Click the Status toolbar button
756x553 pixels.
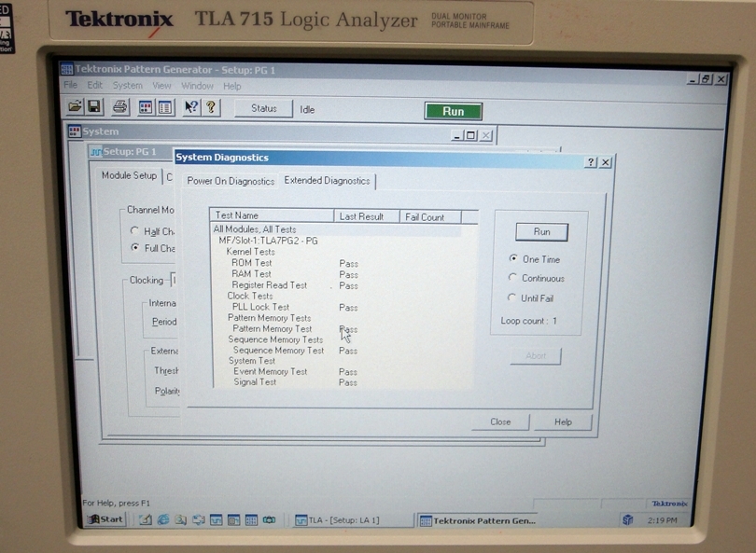pyautogui.click(x=264, y=108)
